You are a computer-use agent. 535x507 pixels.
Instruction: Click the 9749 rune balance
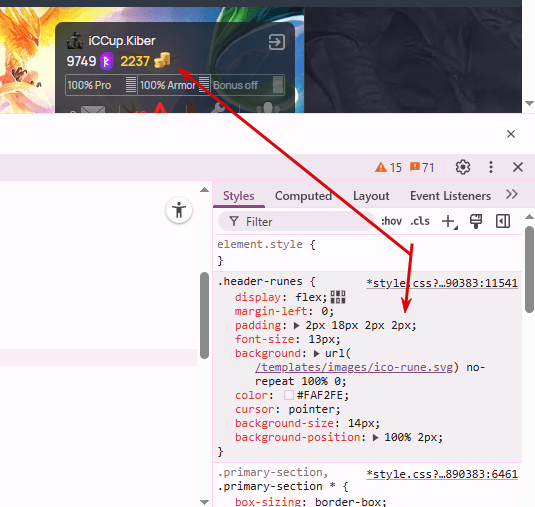[81, 61]
